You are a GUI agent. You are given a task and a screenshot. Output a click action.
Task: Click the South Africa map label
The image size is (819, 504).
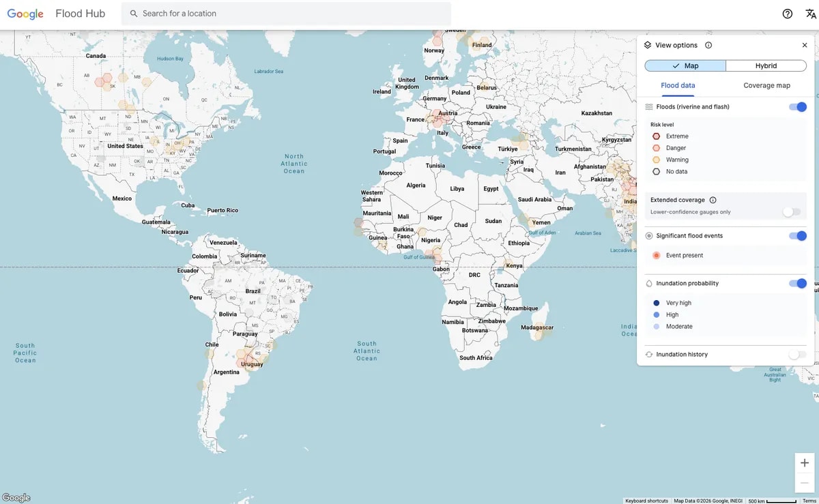(x=476, y=358)
